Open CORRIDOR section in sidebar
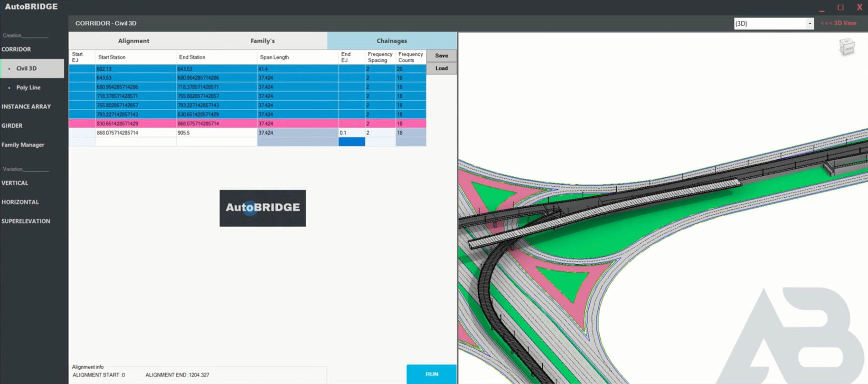868x384 pixels. tap(16, 49)
